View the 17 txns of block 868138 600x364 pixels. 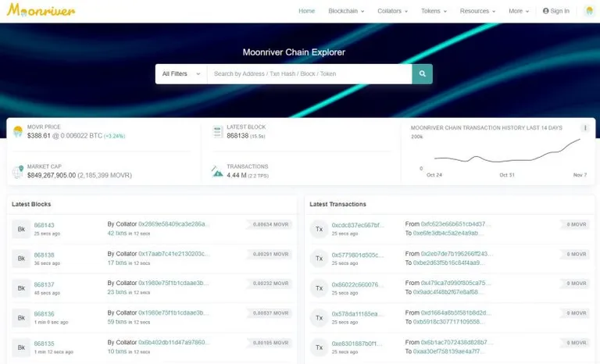point(116,263)
